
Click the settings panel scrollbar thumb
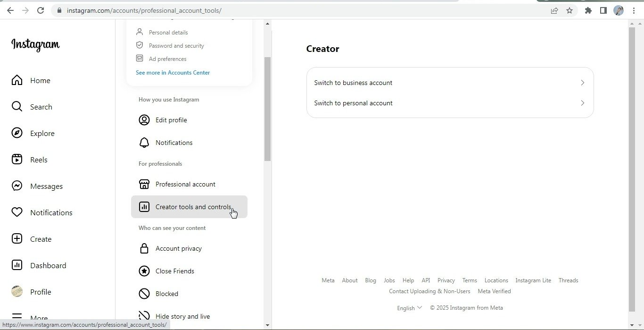pyautogui.click(x=267, y=109)
